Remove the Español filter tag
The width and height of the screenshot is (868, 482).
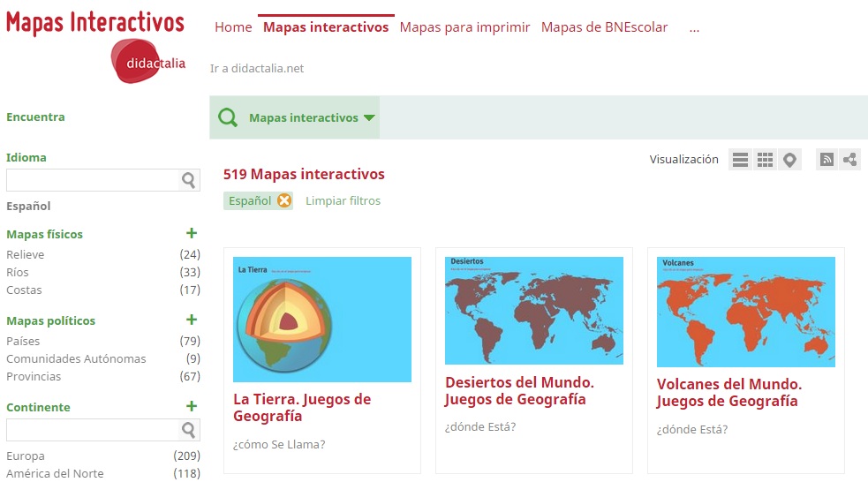pos(284,200)
